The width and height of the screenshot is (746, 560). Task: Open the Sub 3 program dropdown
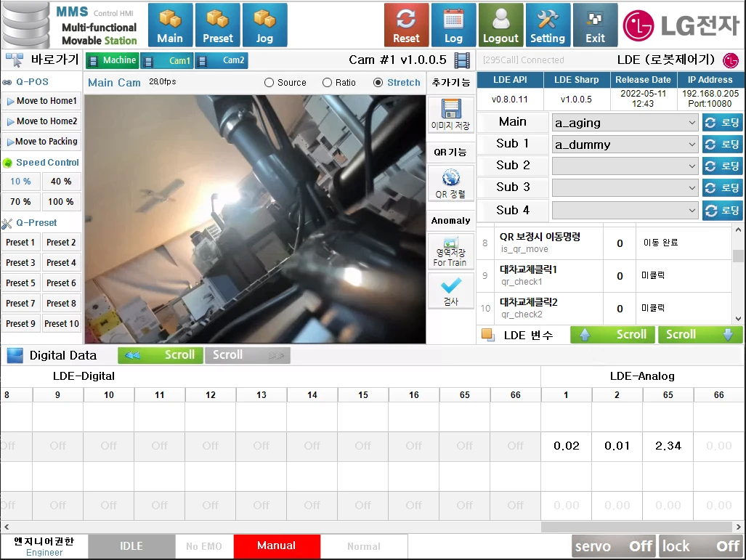(625, 188)
